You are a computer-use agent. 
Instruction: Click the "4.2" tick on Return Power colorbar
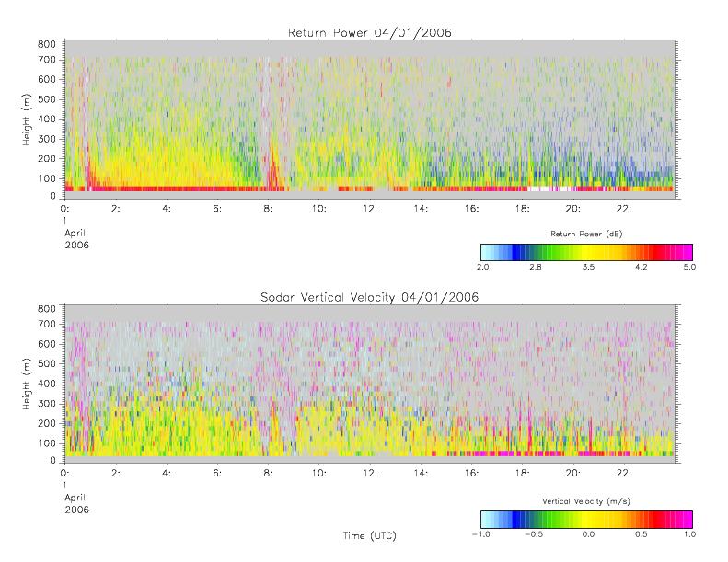641,267
